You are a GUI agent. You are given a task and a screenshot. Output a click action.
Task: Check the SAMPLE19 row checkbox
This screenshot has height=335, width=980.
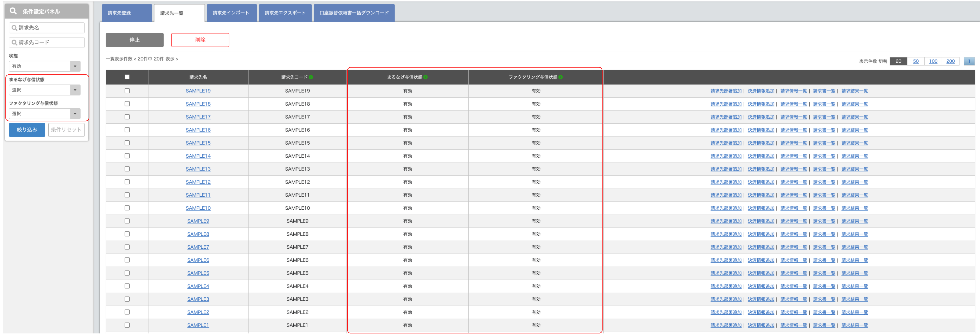[x=127, y=91]
